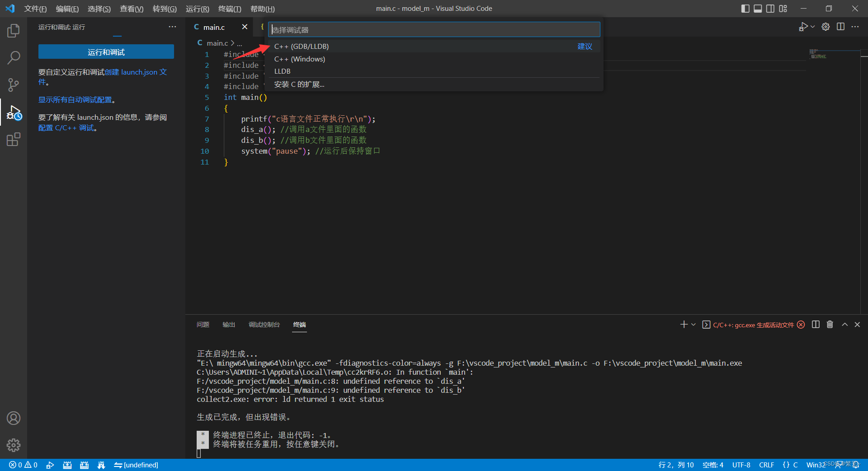Switch to the 终端 panel tab
Screen dimensions: 868x471
(x=299, y=325)
